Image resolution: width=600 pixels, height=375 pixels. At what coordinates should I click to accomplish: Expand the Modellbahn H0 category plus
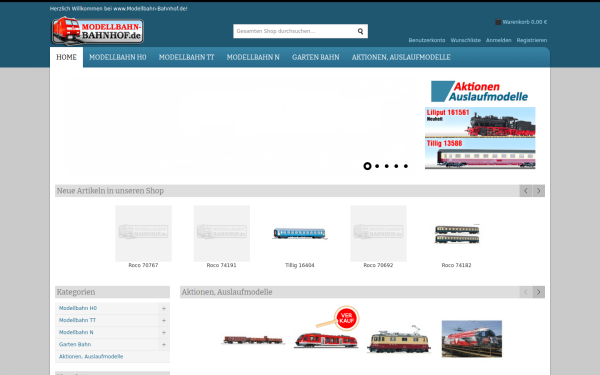click(164, 308)
